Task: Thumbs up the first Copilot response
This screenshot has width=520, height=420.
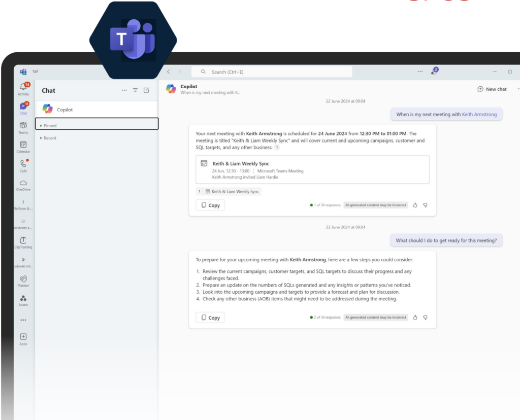Action: pyautogui.click(x=415, y=205)
